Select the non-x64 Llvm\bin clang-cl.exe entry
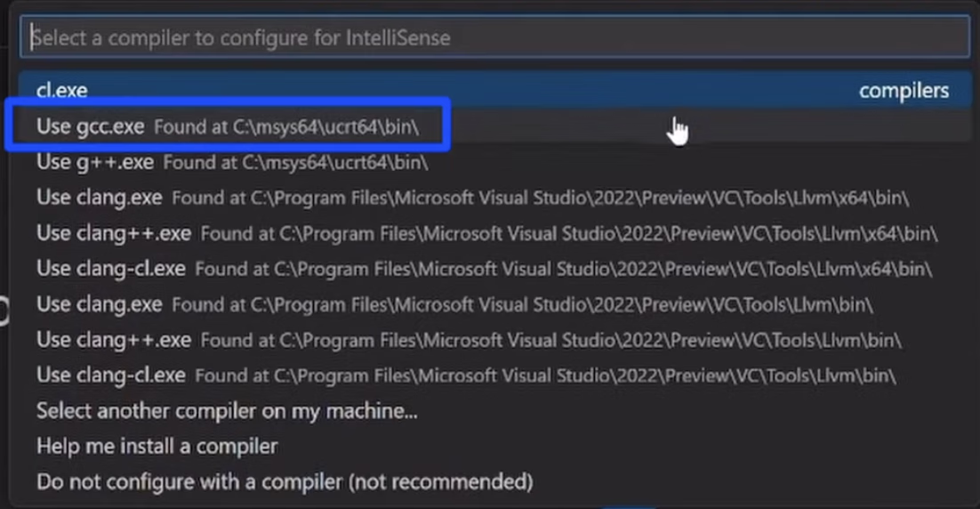Image resolution: width=980 pixels, height=509 pixels. pyautogui.click(x=494, y=376)
